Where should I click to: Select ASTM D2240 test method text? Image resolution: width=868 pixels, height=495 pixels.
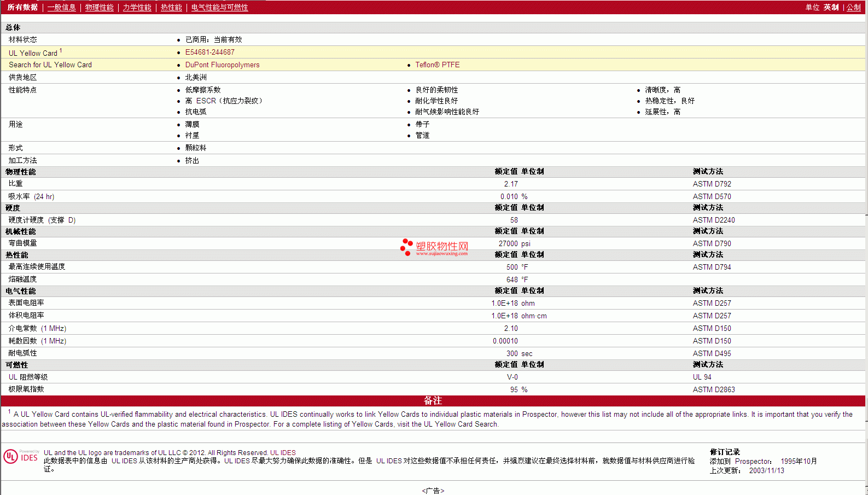point(714,220)
